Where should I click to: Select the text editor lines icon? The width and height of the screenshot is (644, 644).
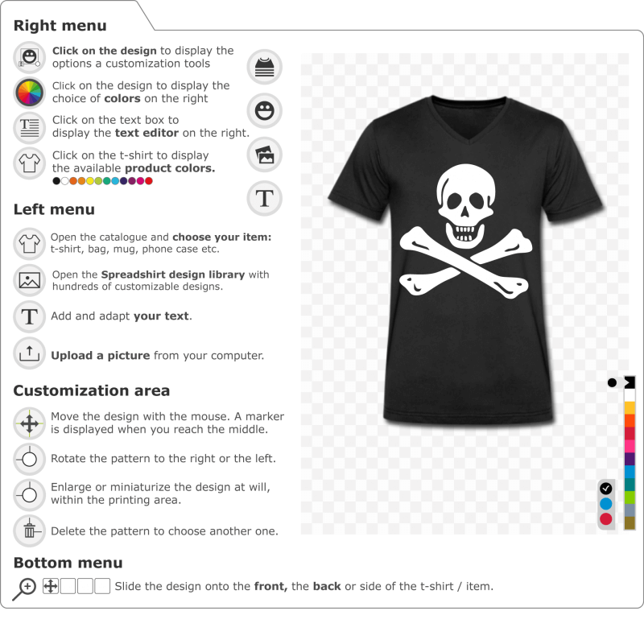tap(29, 128)
